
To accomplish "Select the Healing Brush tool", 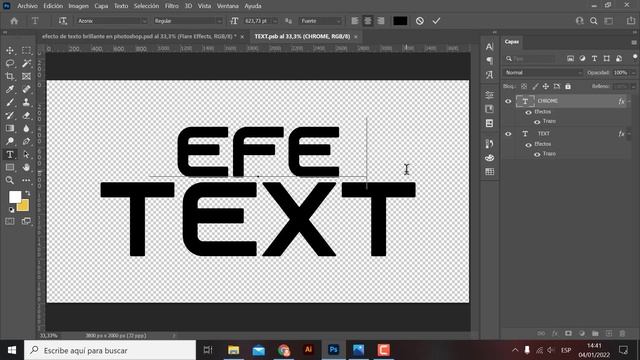I will [x=26, y=89].
